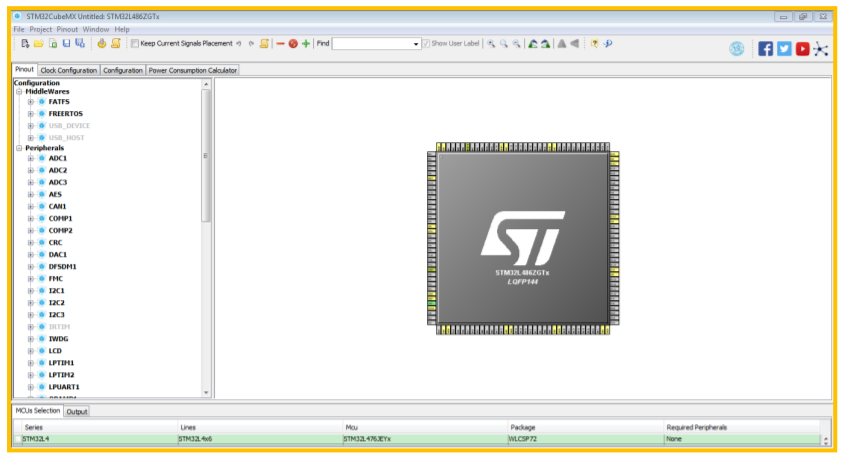Click the yellow help question mark icon

(594, 44)
